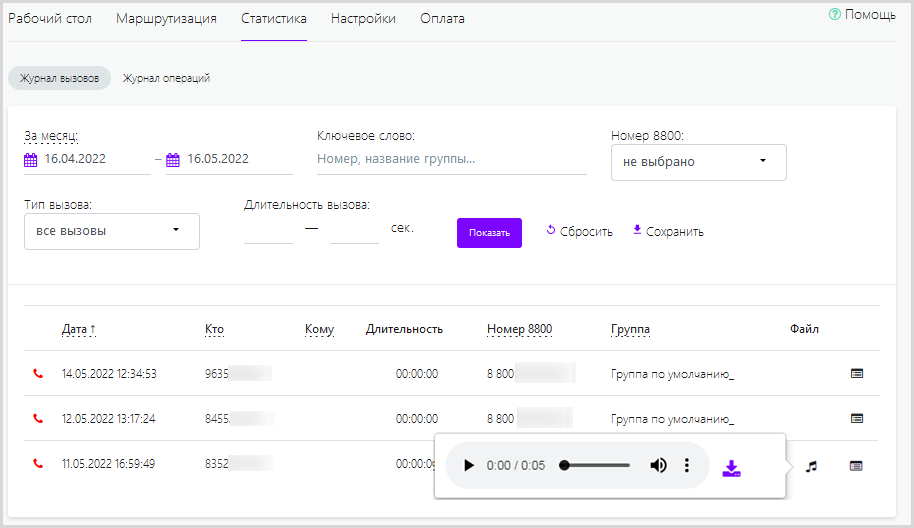Click the music note file icon
Screen dimensions: 914x528
tap(812, 466)
